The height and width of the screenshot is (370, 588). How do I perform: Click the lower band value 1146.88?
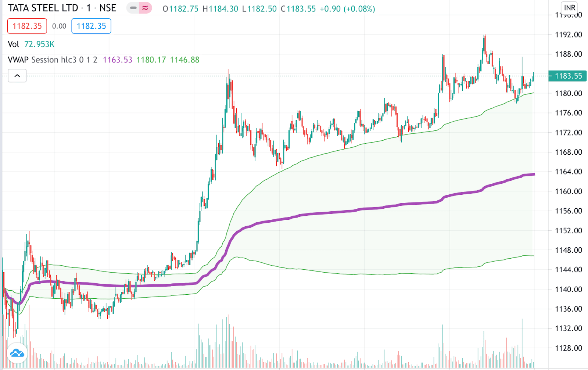(x=184, y=60)
